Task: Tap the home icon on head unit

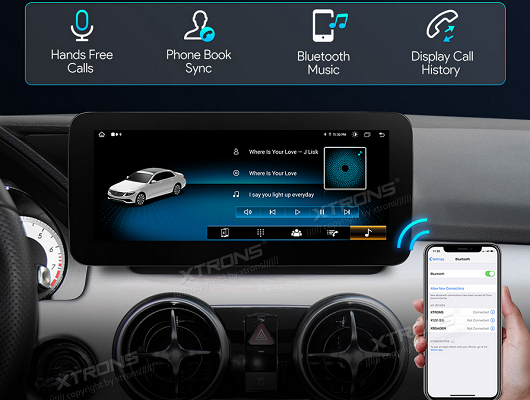Action: point(102,135)
